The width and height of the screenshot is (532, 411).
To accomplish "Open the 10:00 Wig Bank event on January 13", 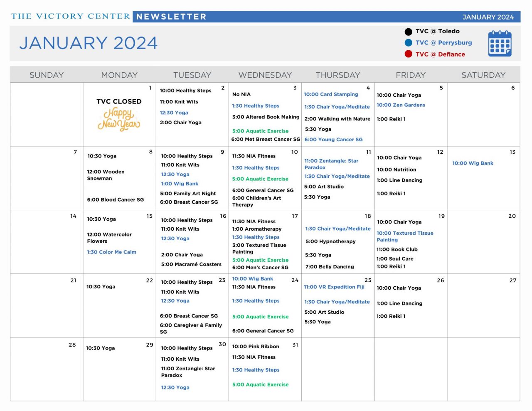I will pos(473,163).
